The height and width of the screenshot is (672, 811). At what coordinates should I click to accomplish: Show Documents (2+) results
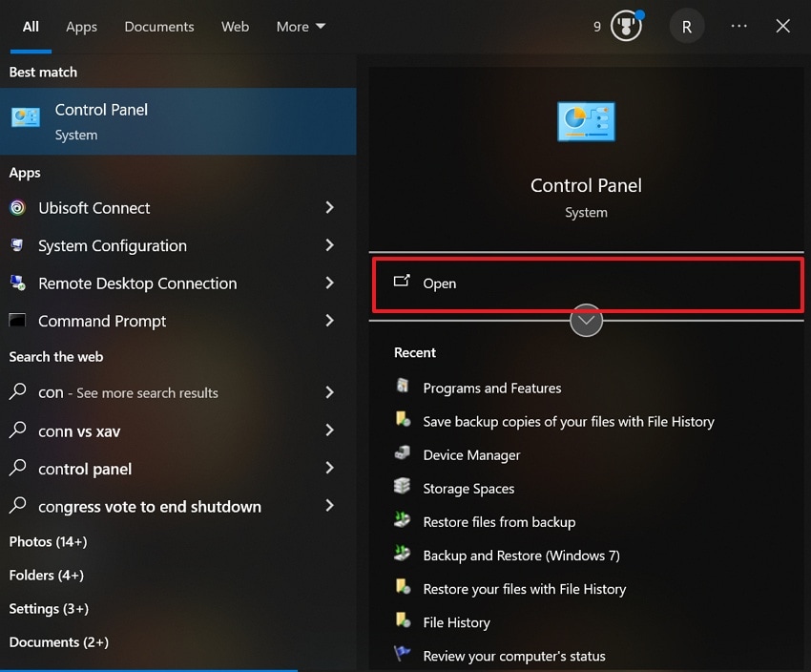(58, 642)
